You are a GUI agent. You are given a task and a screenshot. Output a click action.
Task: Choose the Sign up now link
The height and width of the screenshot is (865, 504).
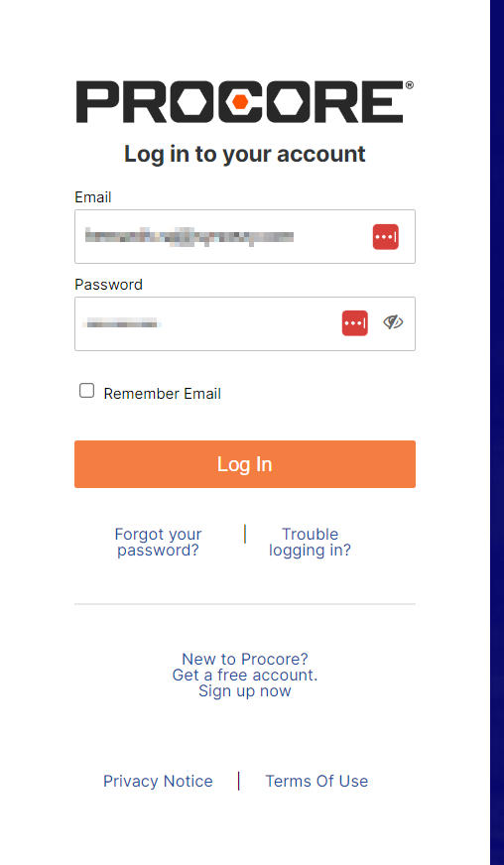(x=244, y=690)
